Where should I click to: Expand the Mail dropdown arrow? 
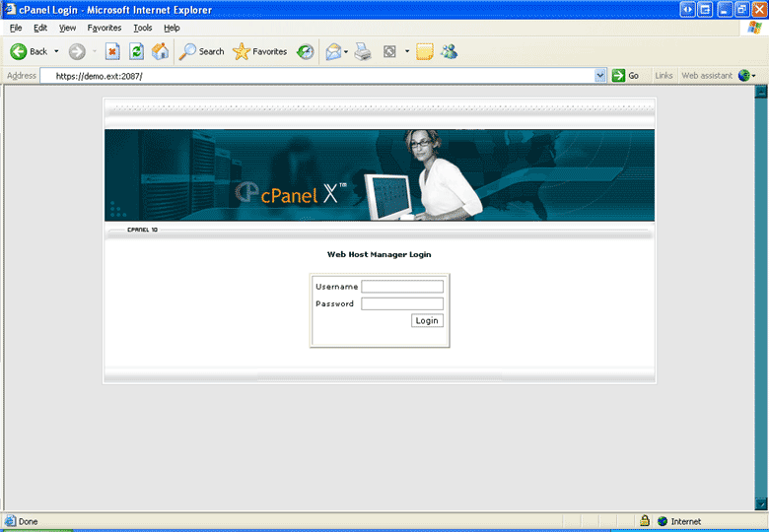click(x=346, y=51)
